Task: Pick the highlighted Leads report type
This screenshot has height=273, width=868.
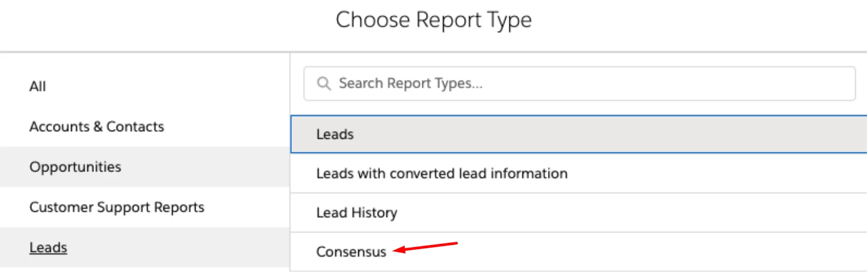Action: coord(335,134)
